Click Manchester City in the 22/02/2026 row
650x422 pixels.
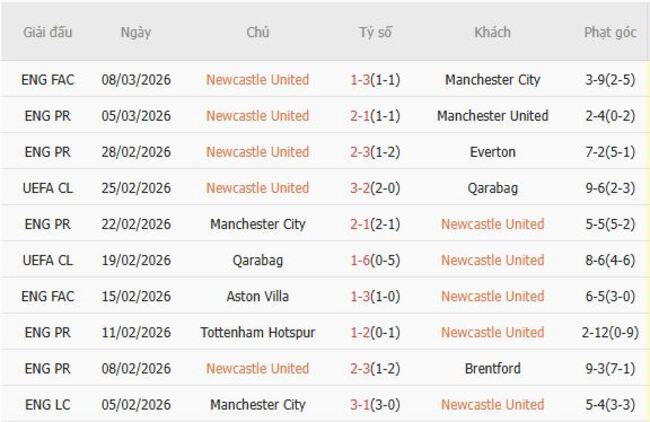257,224
